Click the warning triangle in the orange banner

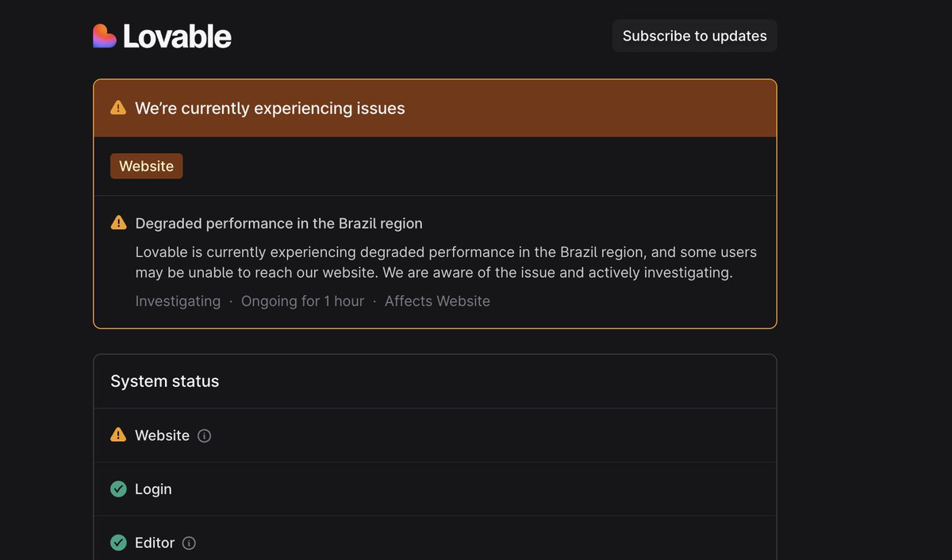(118, 108)
